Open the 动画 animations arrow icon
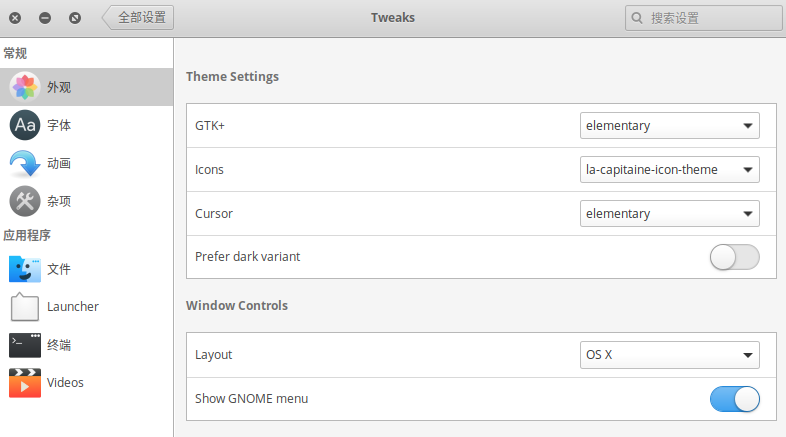The height and width of the screenshot is (437, 786). 25,163
